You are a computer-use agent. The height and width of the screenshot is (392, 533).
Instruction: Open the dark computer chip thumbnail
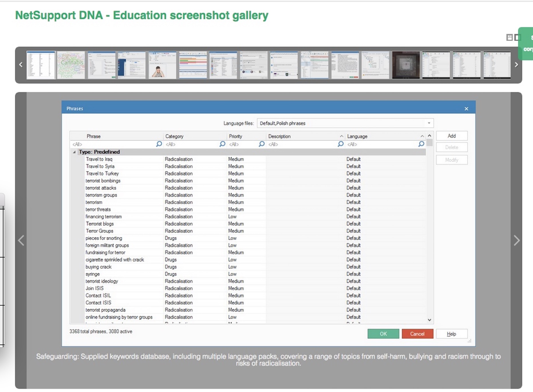tap(406, 65)
